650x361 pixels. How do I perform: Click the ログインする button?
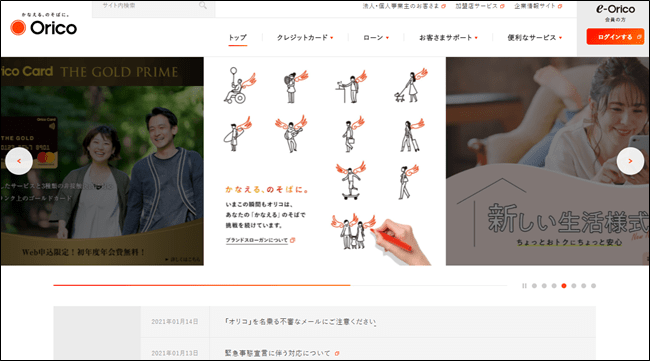click(615, 37)
